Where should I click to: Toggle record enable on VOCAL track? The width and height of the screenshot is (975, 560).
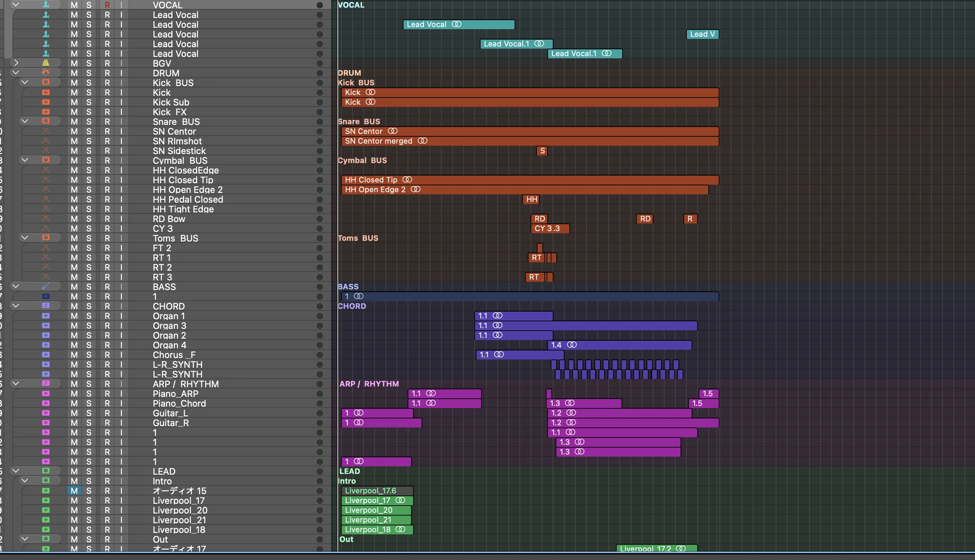(107, 5)
